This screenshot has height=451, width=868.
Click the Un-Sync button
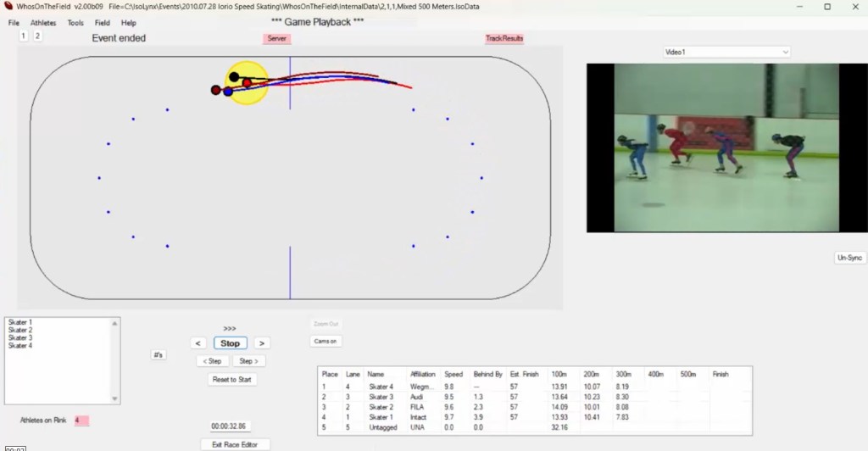tap(849, 258)
